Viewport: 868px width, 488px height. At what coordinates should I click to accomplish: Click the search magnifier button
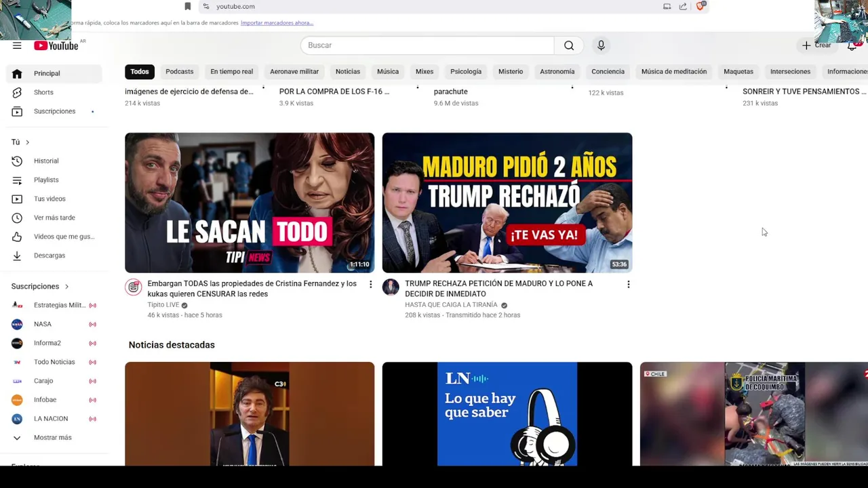[x=569, y=45]
